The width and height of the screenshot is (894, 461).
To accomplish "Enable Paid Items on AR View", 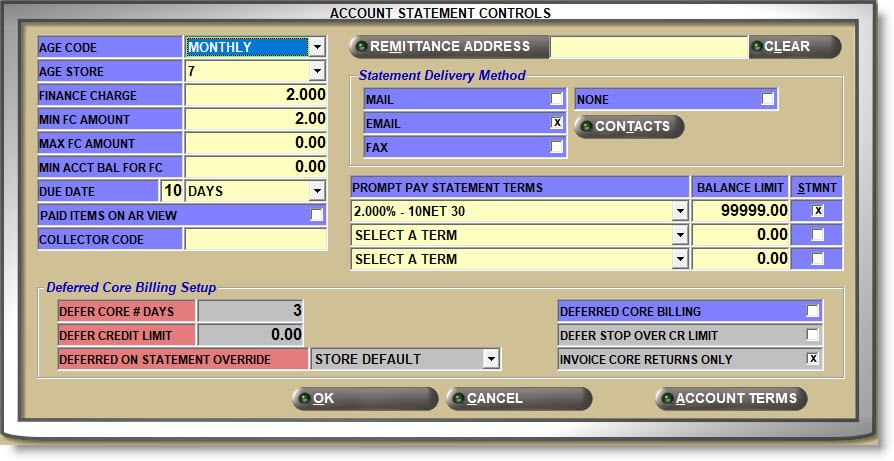I will click(317, 215).
